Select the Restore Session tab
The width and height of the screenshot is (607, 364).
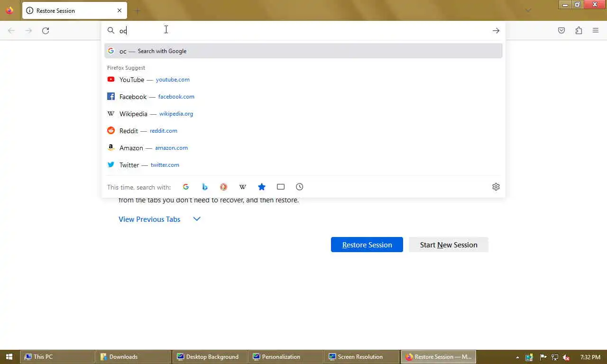coord(74,10)
